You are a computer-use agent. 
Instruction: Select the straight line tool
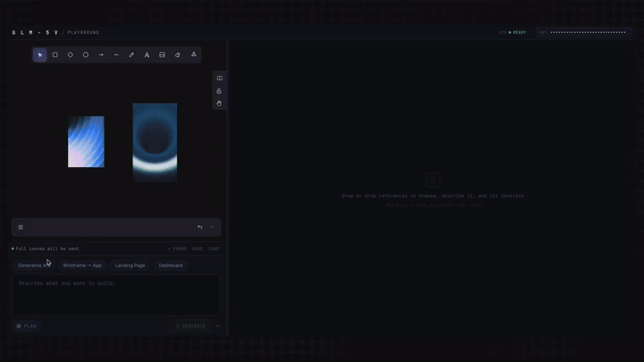(x=116, y=55)
